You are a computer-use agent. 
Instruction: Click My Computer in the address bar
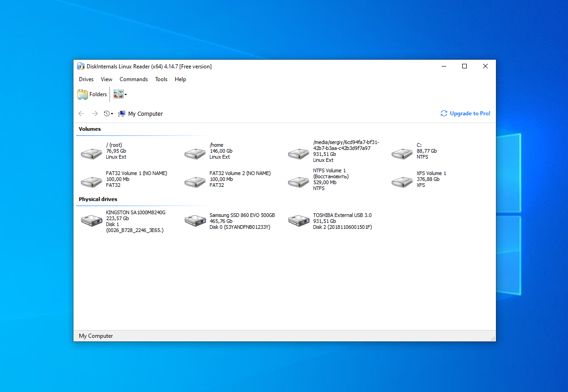(145, 113)
